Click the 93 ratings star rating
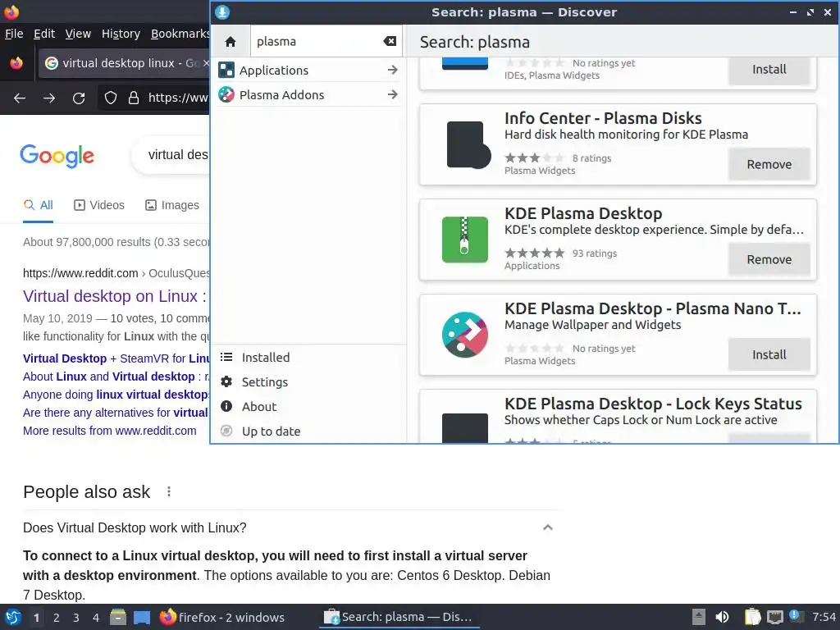Screen dimensions: 840x630 (x=535, y=253)
